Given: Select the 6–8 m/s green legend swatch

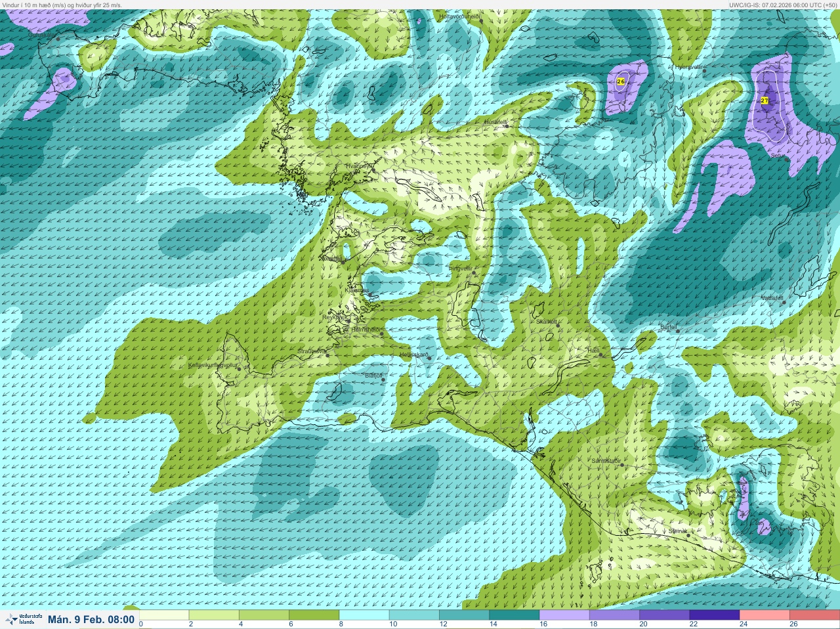Looking at the screenshot, I should pyautogui.click(x=314, y=615).
